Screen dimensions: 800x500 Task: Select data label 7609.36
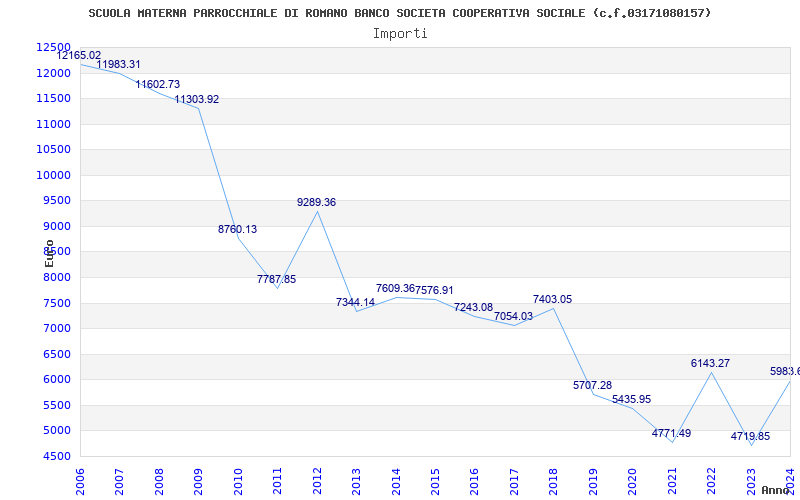pyautogui.click(x=395, y=288)
